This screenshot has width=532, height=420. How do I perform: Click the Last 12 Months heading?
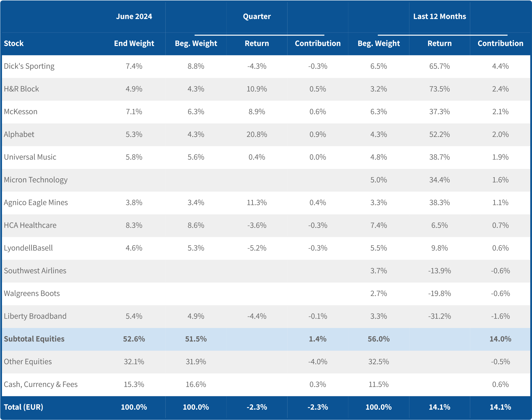click(x=439, y=17)
